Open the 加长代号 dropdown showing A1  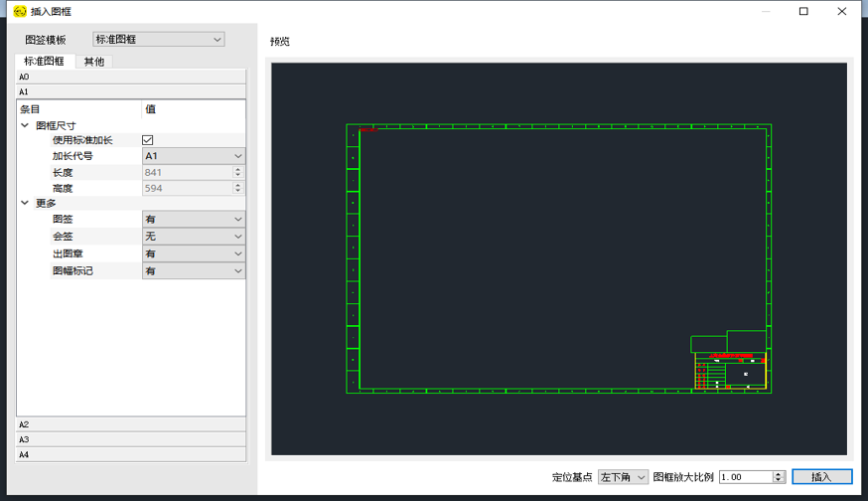[x=194, y=156]
